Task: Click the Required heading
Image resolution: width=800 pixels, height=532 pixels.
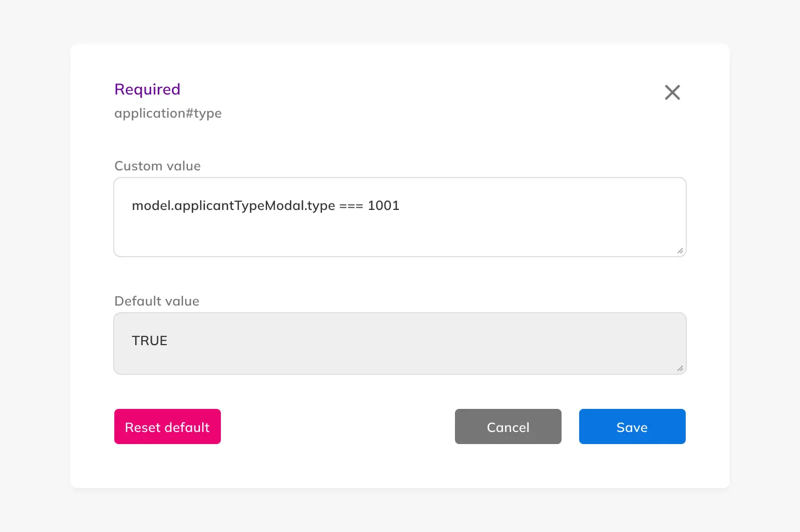Action: click(147, 90)
